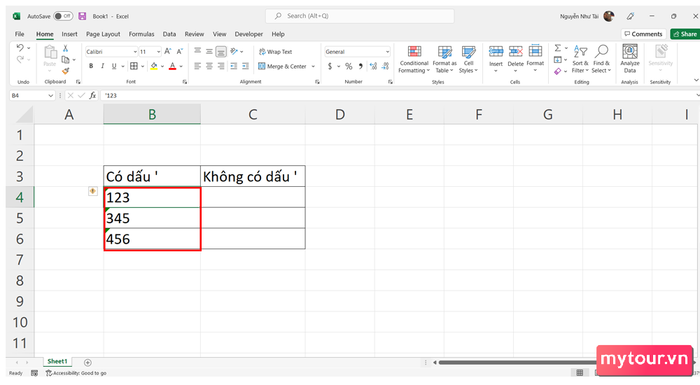Open Conditional Formatting options

point(414,59)
